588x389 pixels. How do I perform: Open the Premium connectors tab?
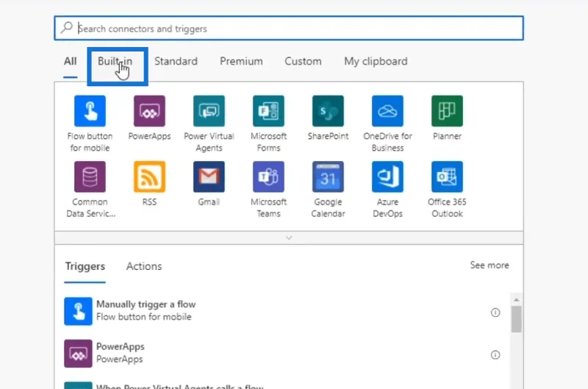pyautogui.click(x=241, y=61)
